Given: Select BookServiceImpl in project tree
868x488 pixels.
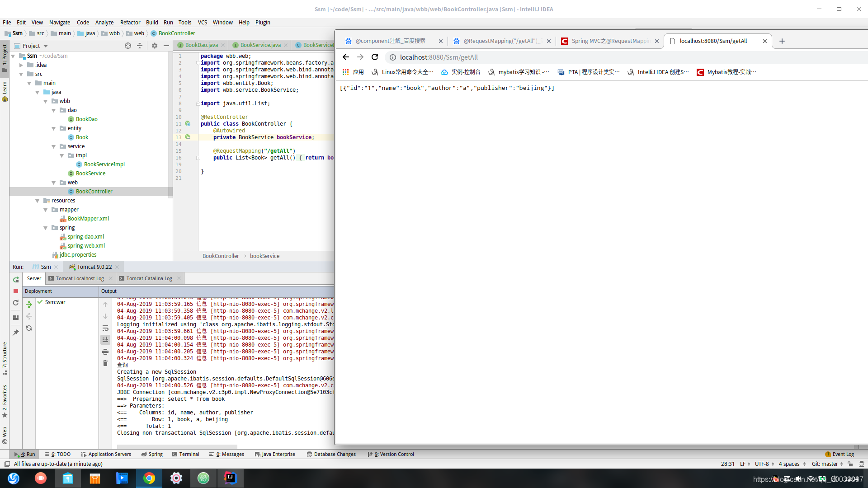Looking at the screenshot, I should pos(104,164).
